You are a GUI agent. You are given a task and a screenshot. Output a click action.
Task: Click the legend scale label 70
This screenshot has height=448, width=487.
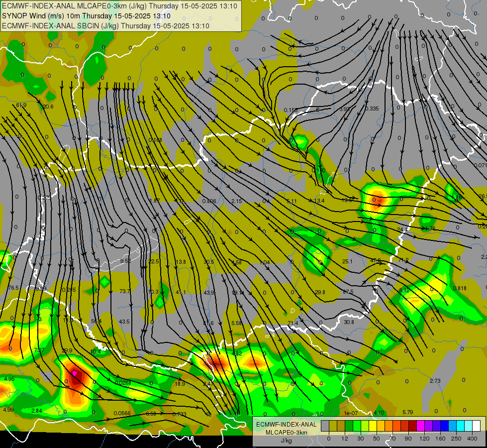(x=392, y=439)
